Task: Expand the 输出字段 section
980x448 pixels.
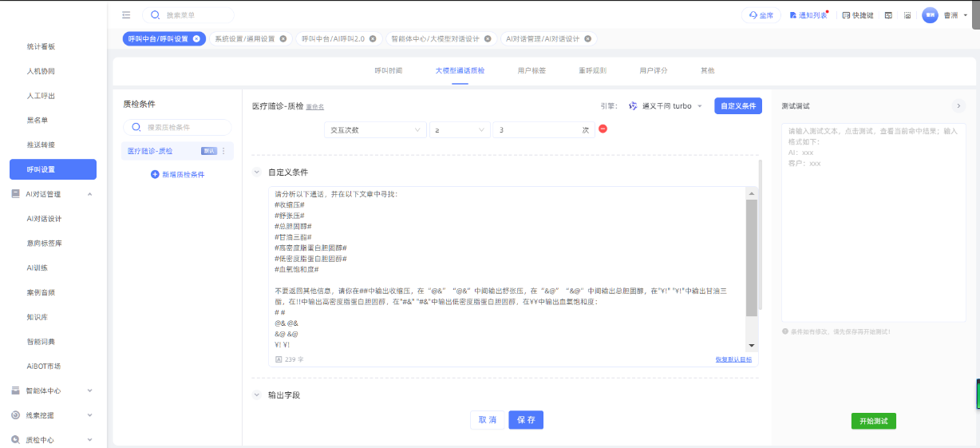Action: tap(257, 394)
